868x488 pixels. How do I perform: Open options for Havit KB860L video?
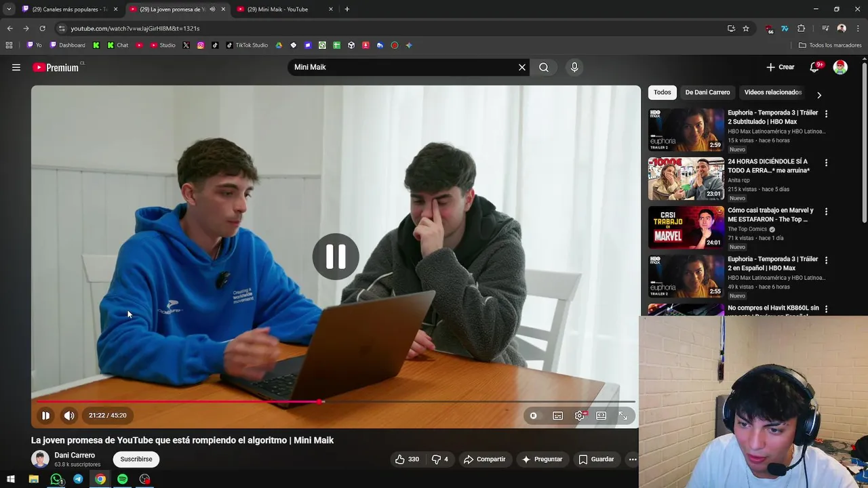(x=826, y=309)
